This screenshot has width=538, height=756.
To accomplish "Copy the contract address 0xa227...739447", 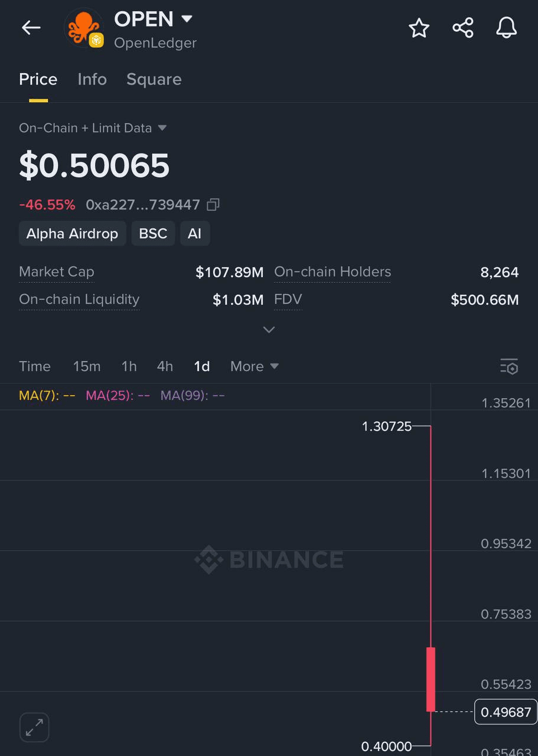I will coord(213,205).
